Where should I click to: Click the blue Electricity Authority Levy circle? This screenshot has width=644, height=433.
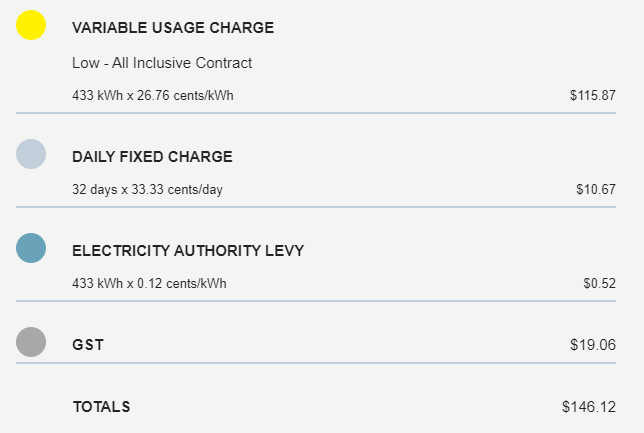[x=31, y=248]
